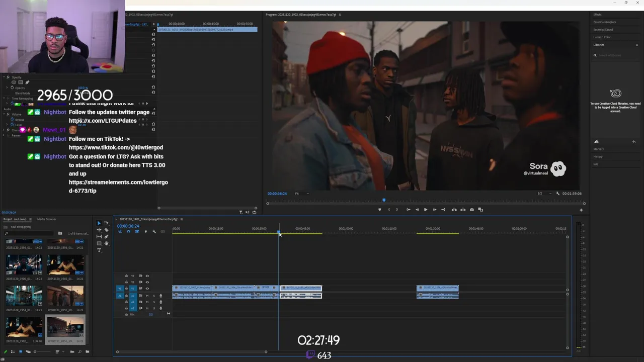Hide track V1 with its eye icon
Screen dimensions: 644x362
(147, 289)
